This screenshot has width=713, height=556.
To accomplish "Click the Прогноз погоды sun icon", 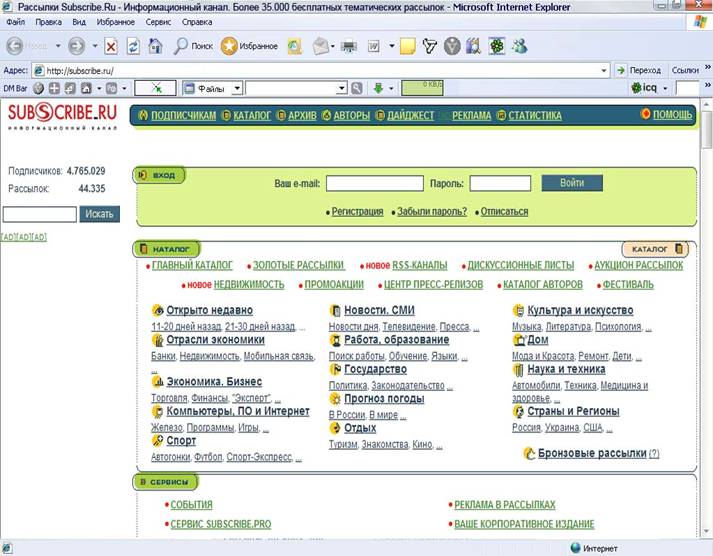I will (335, 399).
